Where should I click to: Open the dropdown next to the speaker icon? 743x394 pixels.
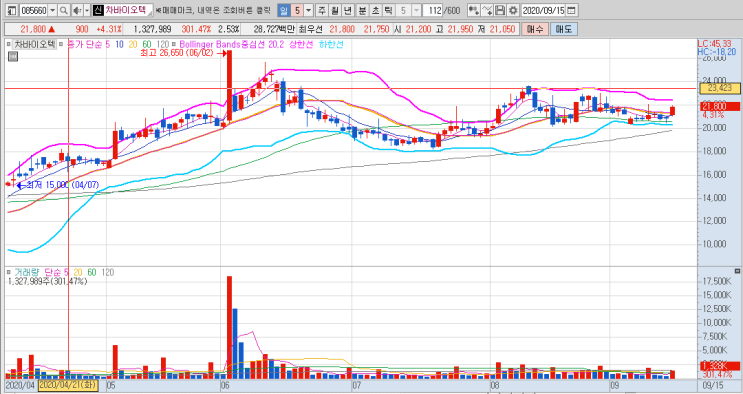click(87, 10)
